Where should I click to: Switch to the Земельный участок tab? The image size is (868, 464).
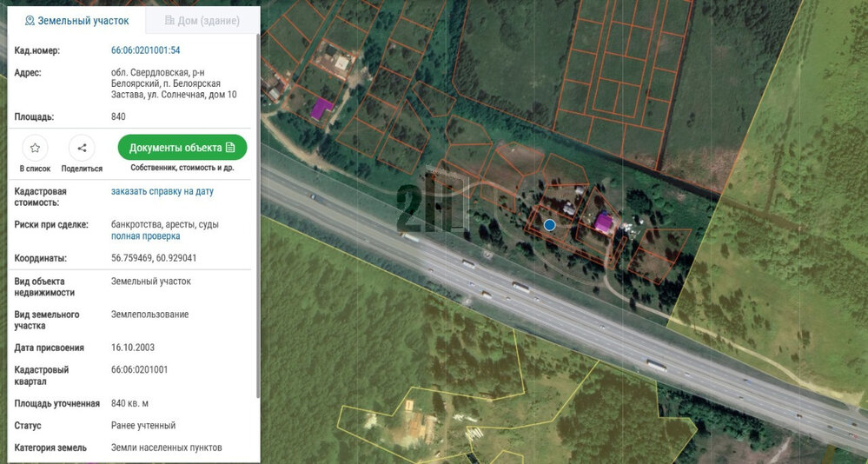[76, 20]
